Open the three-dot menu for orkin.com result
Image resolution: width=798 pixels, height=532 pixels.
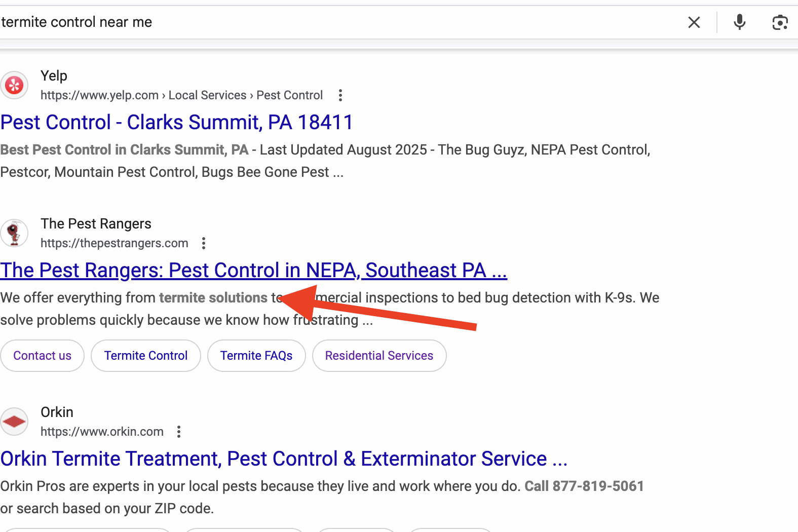point(179,432)
